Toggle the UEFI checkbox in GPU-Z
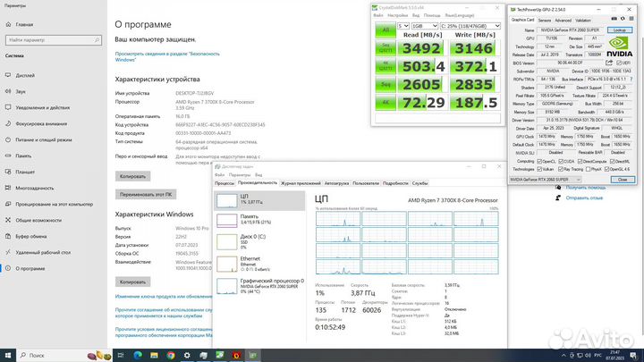This screenshot has width=644, height=362. point(619,63)
